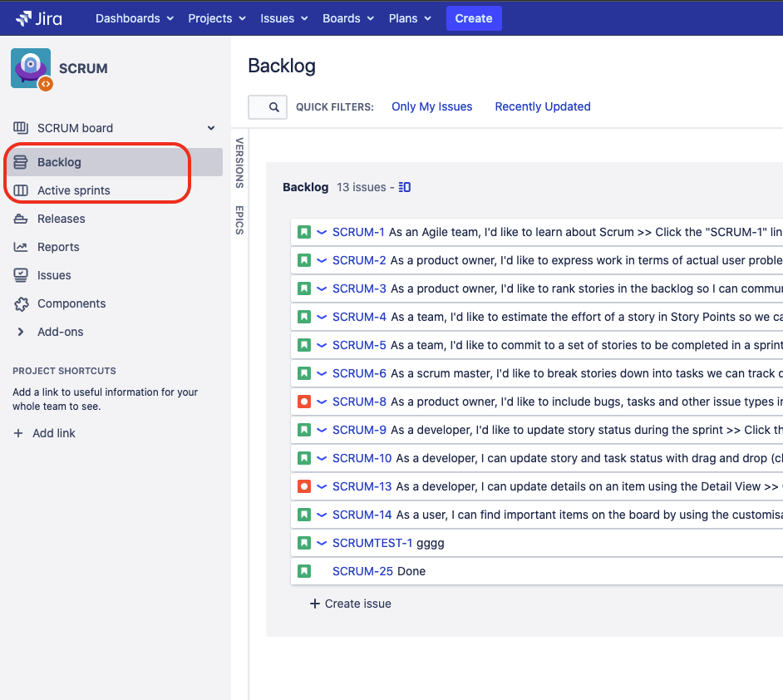
Task: Click the Issues monitor icon
Action: (x=21, y=275)
